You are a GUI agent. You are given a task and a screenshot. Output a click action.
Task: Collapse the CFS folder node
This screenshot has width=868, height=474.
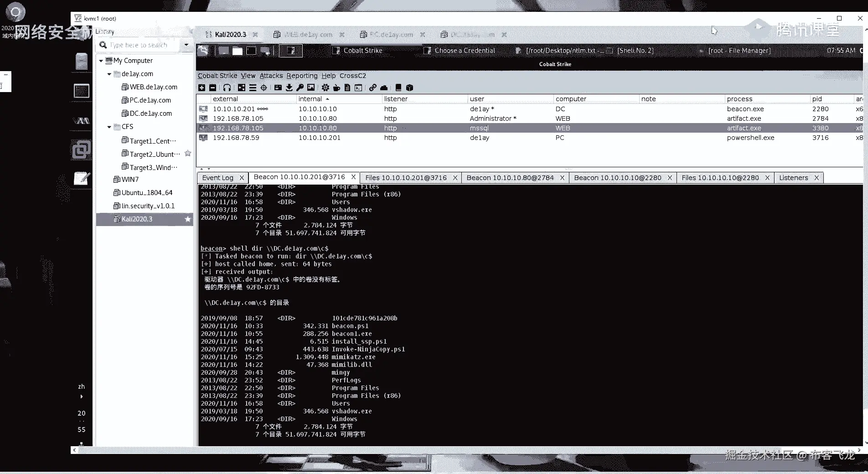coord(109,127)
